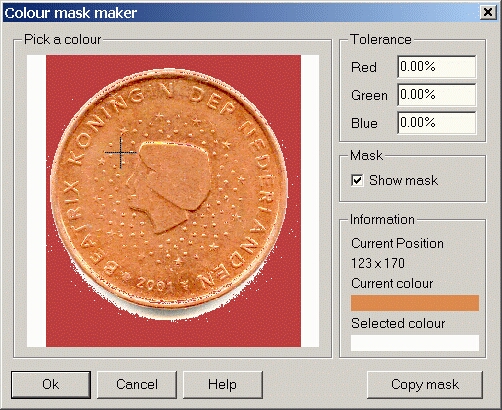Toggle the Show mask checkbox

357,180
